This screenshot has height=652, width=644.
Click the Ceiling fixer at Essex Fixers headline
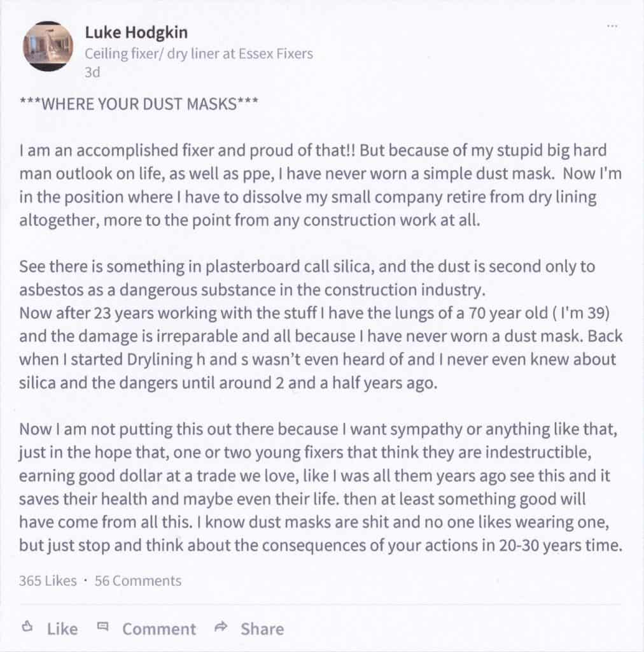(x=199, y=53)
